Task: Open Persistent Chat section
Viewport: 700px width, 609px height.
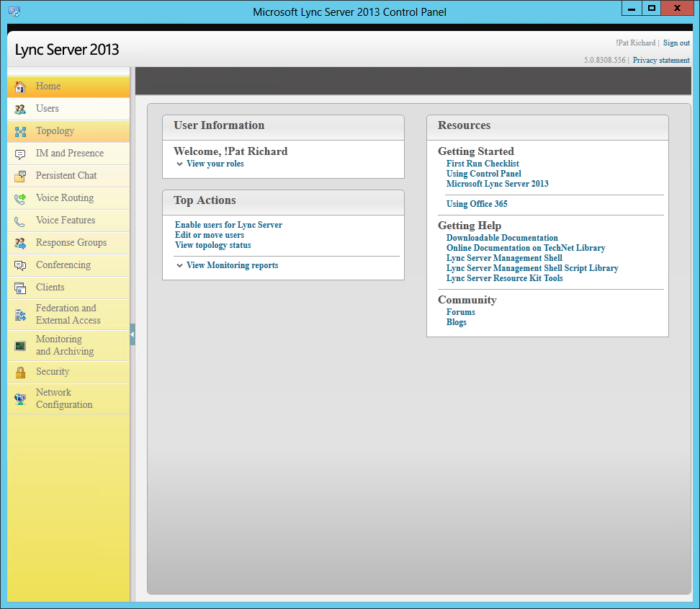Action: pyautogui.click(x=68, y=176)
